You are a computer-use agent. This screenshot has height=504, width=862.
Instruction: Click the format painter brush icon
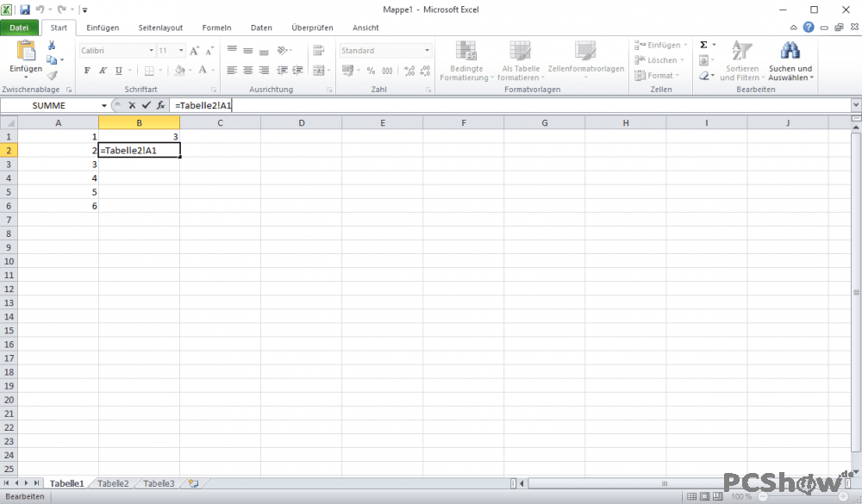tap(52, 75)
